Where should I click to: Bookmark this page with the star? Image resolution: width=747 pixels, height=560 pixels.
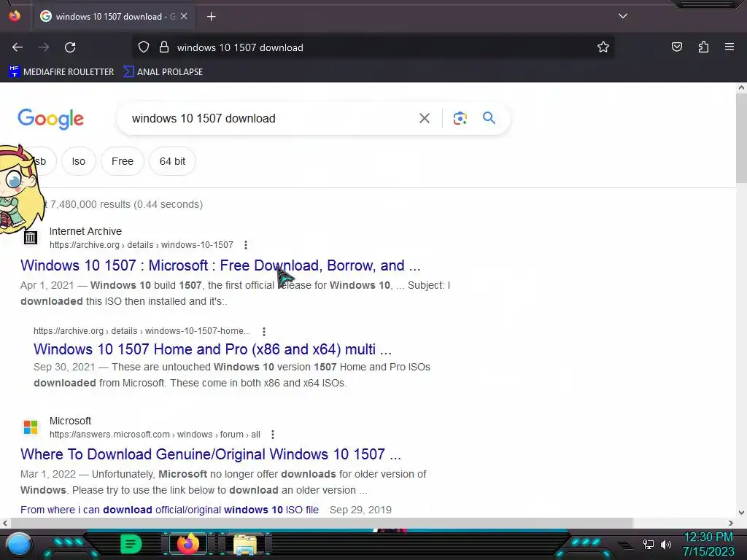(603, 47)
